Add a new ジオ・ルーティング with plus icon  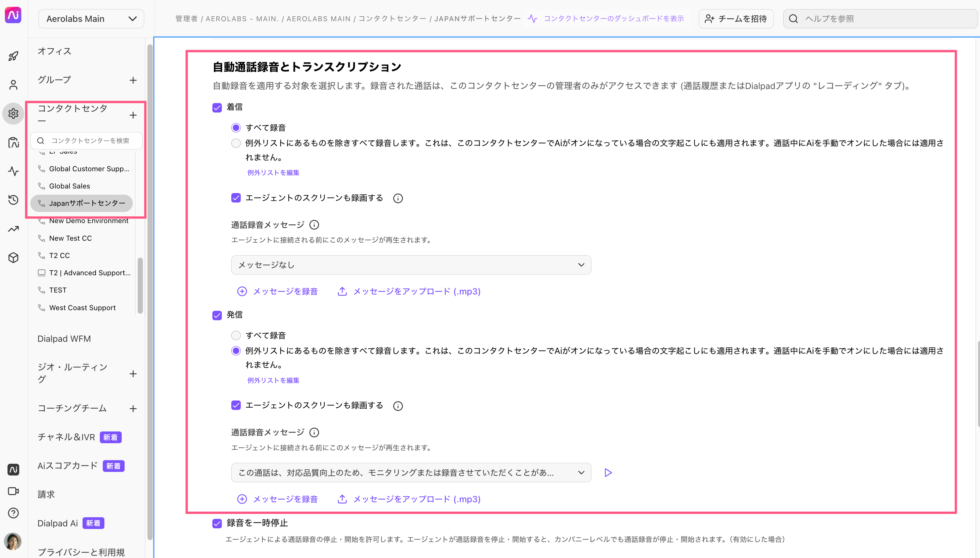click(133, 374)
